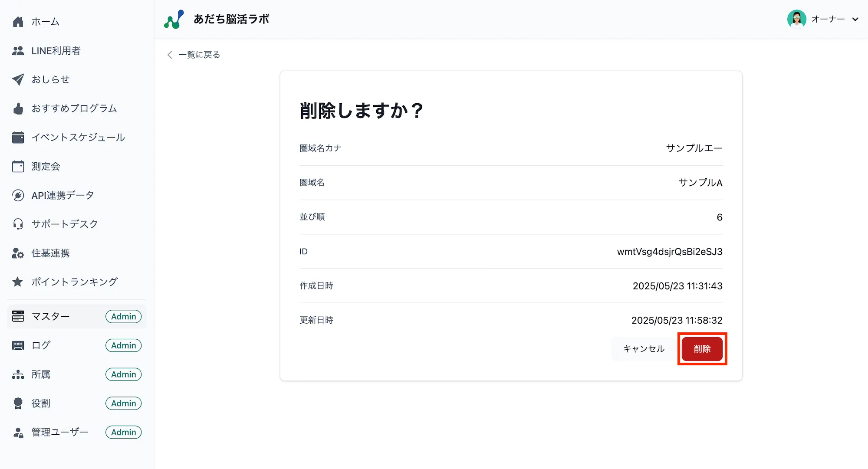Confirm deletion with the 削除 button

pos(702,348)
